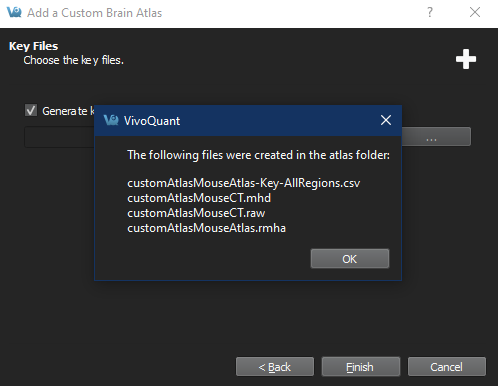Close the Add a Custom Brain Atlas window
498x386 pixels.
click(475, 12)
